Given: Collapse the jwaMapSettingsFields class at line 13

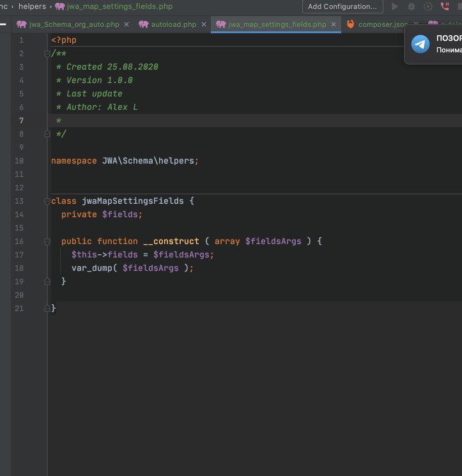Looking at the screenshot, I should (x=47, y=201).
